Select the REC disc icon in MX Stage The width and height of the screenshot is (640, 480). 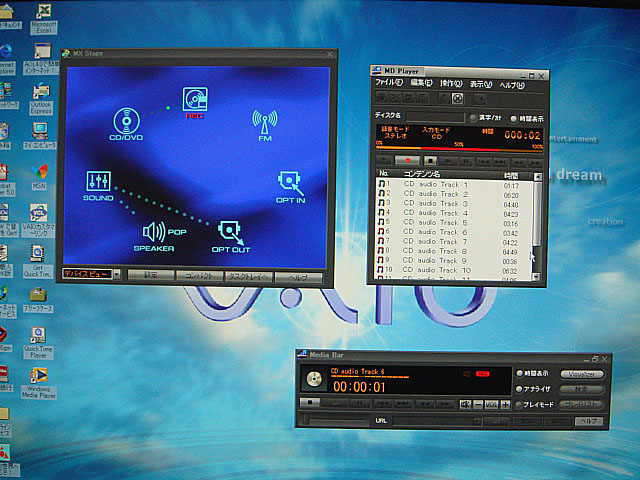pos(194,99)
